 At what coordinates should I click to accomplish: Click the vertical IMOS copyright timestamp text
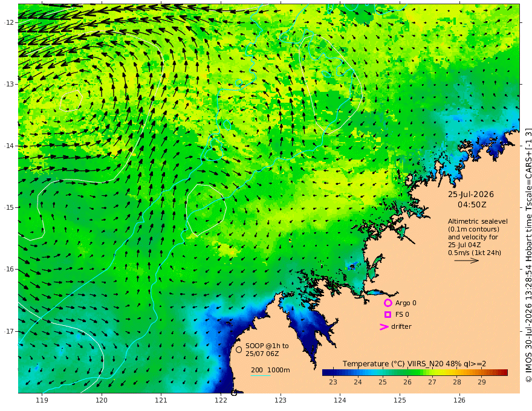click(528, 255)
